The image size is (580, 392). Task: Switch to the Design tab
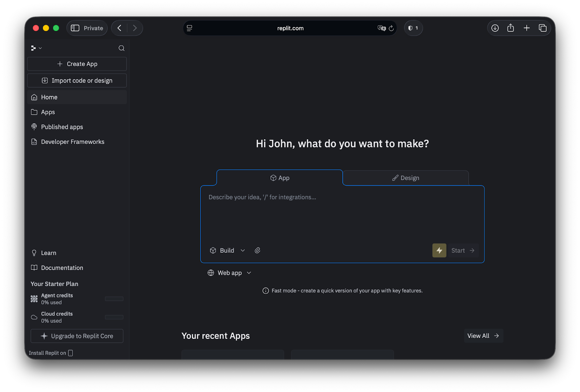pos(405,178)
